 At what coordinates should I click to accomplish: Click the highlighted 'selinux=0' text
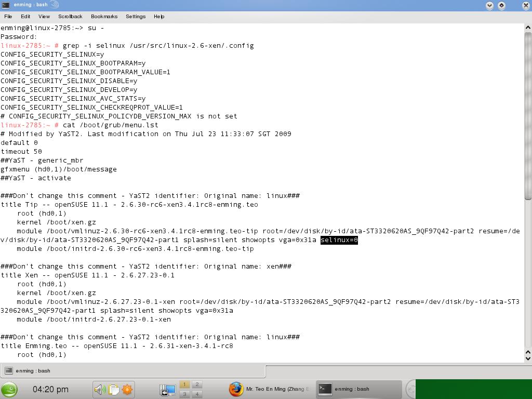pos(339,240)
